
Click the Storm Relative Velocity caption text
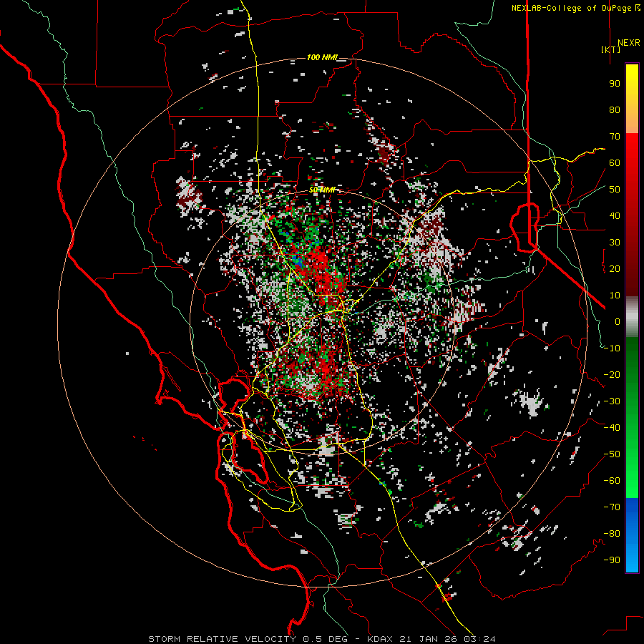point(321,639)
